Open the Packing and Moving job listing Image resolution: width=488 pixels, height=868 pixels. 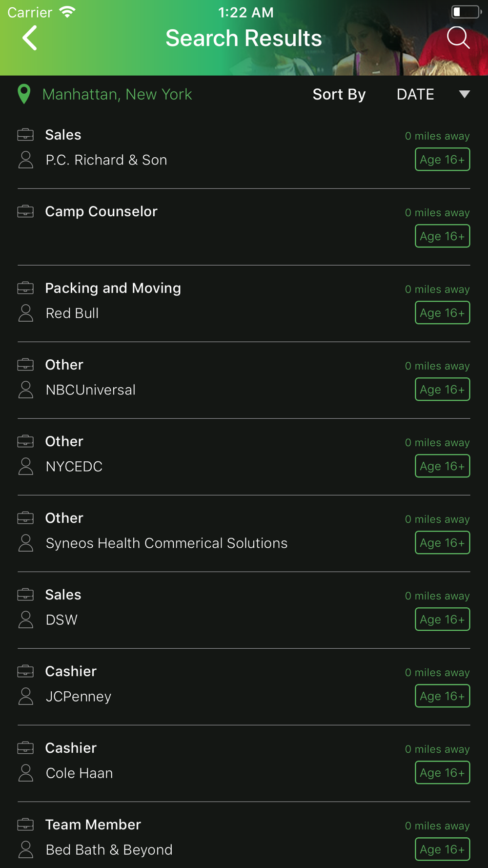244,304
